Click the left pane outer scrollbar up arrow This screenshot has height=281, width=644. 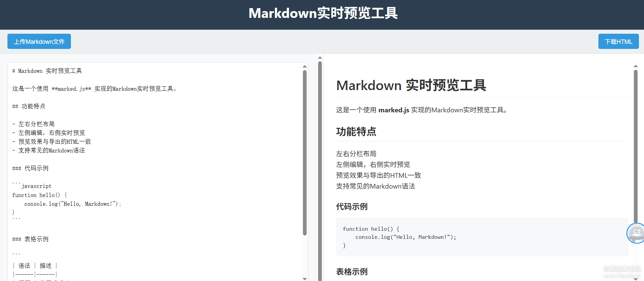[x=320, y=58]
